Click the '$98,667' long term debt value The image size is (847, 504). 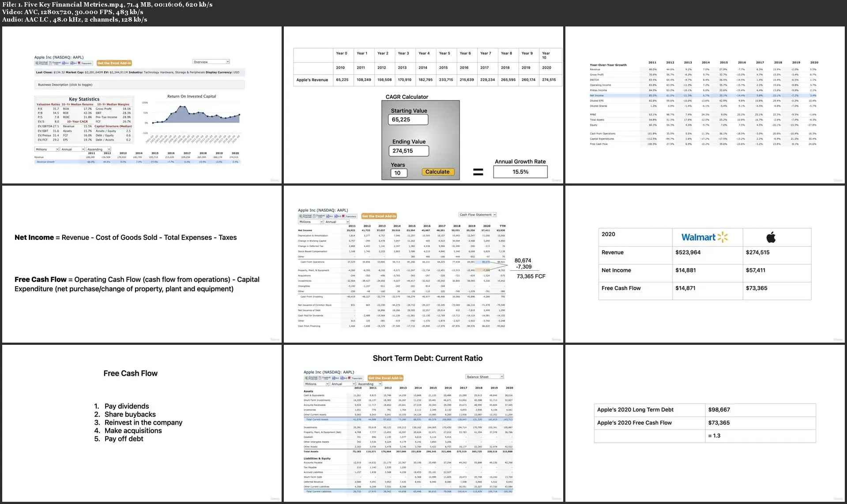(x=719, y=410)
